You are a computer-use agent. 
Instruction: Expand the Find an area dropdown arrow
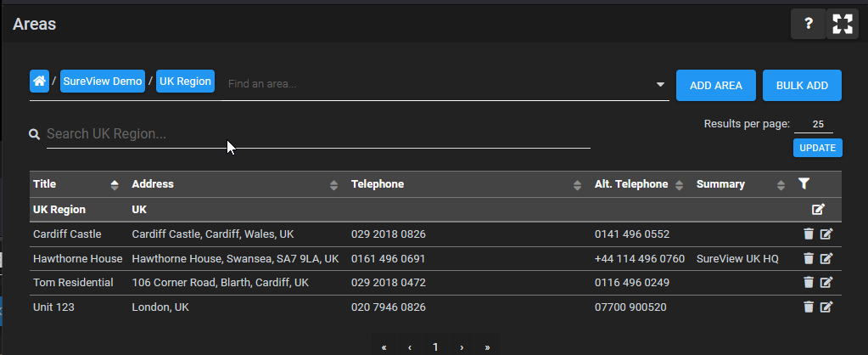660,85
